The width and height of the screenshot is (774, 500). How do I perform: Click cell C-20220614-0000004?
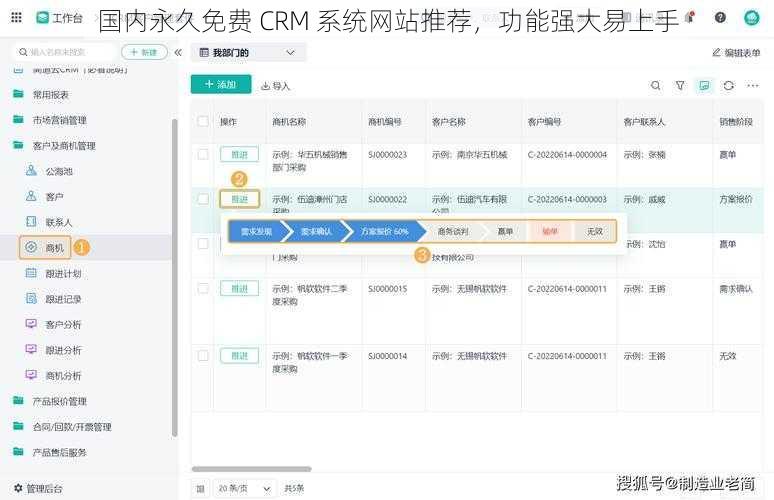567,154
